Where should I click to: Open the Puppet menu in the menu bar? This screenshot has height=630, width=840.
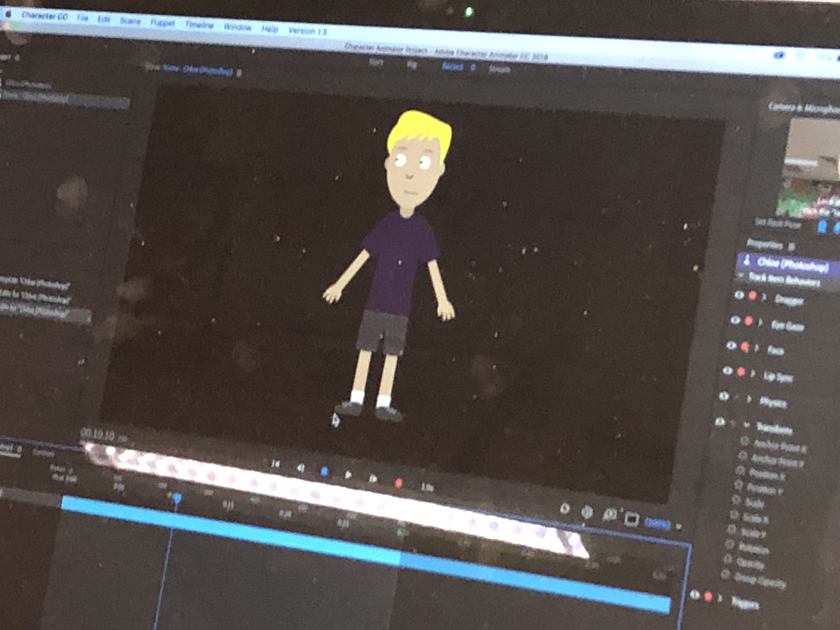tap(162, 23)
